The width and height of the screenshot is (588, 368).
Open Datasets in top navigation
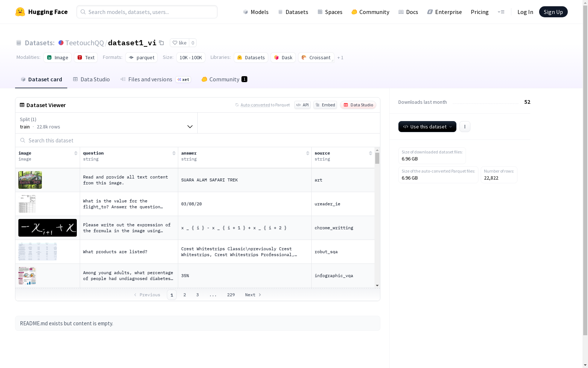pos(293,12)
